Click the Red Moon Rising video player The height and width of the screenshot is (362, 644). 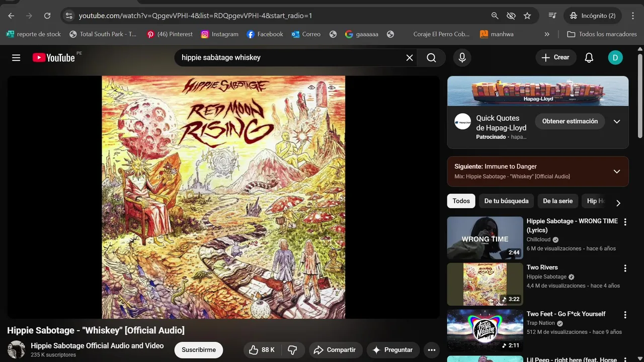(x=223, y=197)
